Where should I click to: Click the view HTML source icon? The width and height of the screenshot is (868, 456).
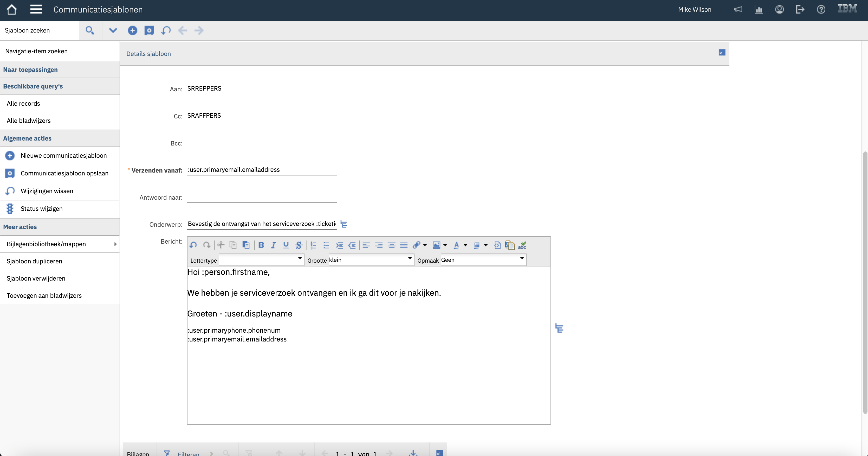point(497,245)
